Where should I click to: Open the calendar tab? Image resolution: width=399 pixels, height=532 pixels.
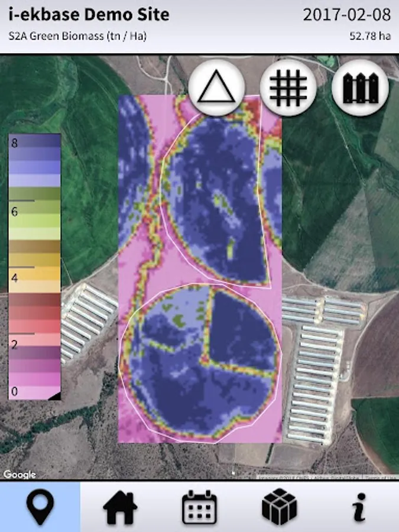(200, 507)
